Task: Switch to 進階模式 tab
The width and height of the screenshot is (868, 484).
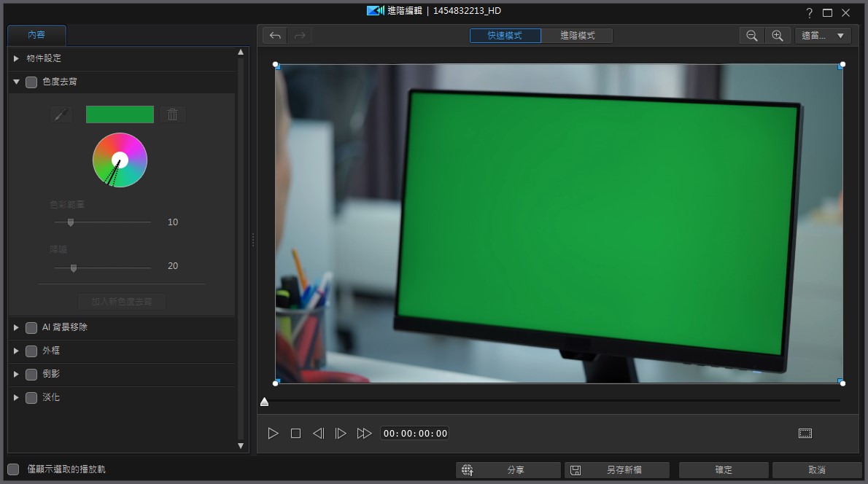Action: (577, 36)
